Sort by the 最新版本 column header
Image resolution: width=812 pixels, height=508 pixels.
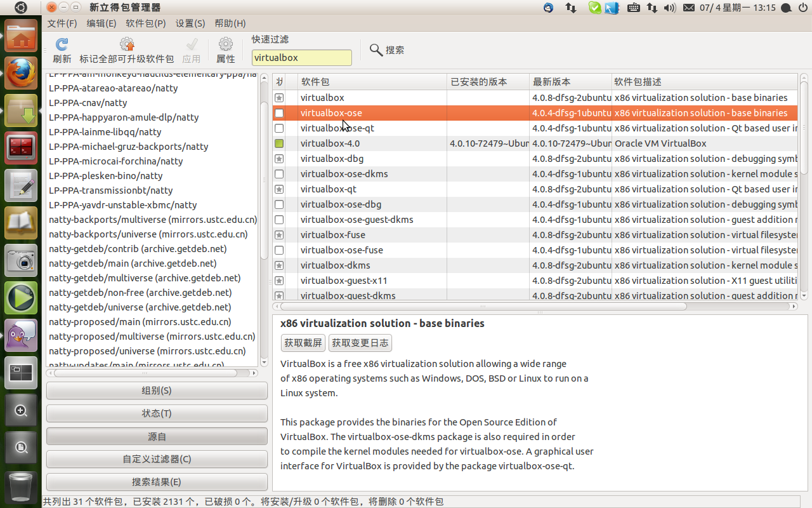[570, 82]
